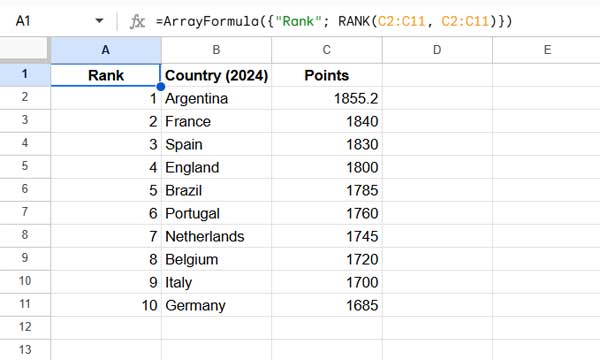Select the Brazil cell

pos(216,190)
